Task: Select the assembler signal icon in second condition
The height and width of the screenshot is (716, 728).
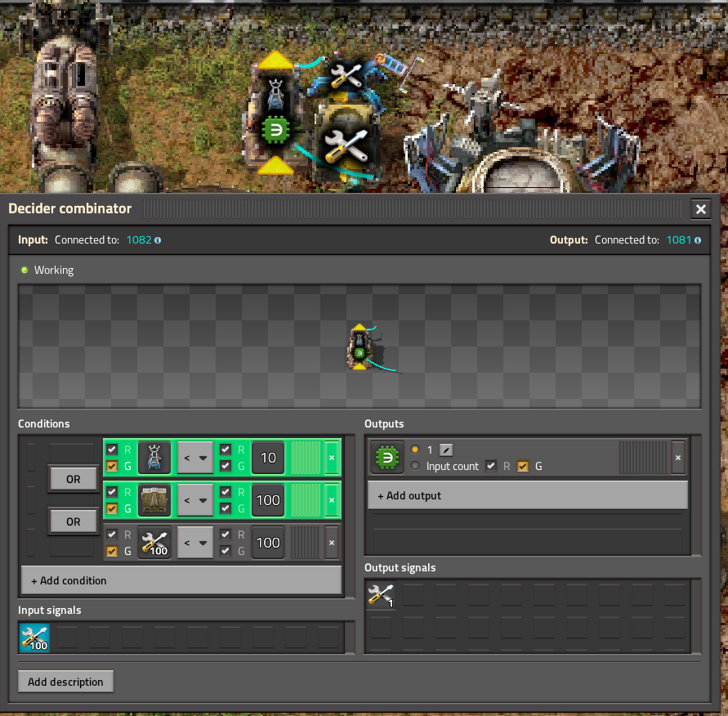Action: tap(154, 500)
